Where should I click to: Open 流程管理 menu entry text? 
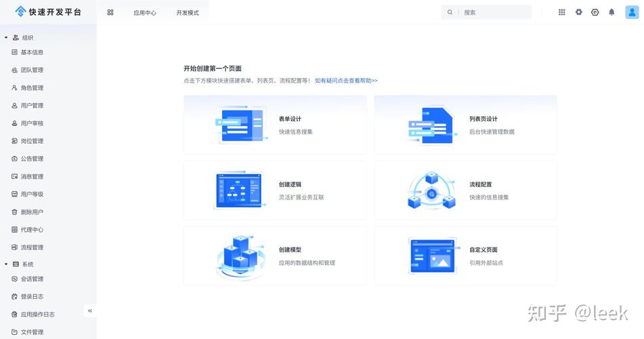32,247
